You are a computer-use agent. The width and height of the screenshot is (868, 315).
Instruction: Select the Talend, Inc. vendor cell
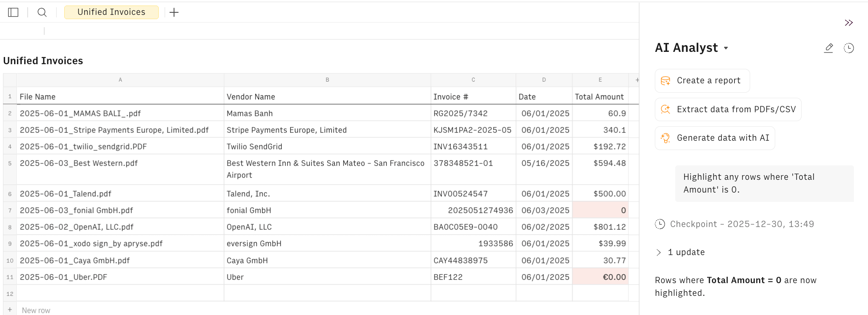327,194
